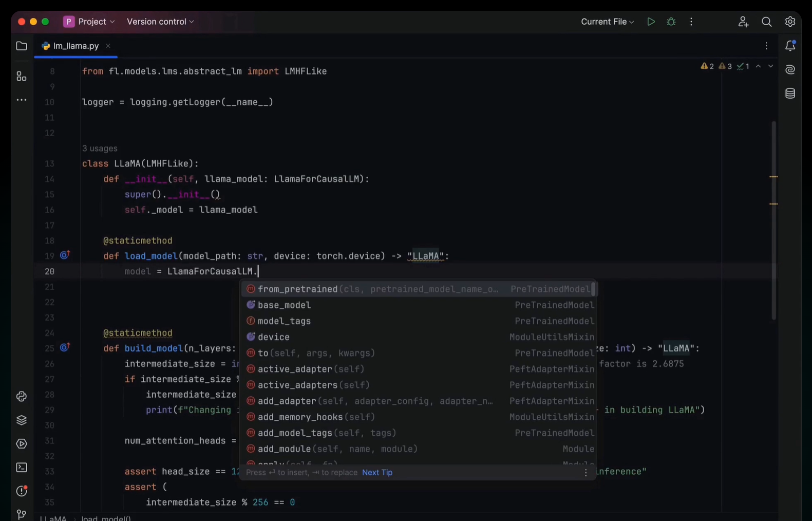Click the logger = logging.getLogger line
The width and height of the screenshot is (812, 521).
178,102
